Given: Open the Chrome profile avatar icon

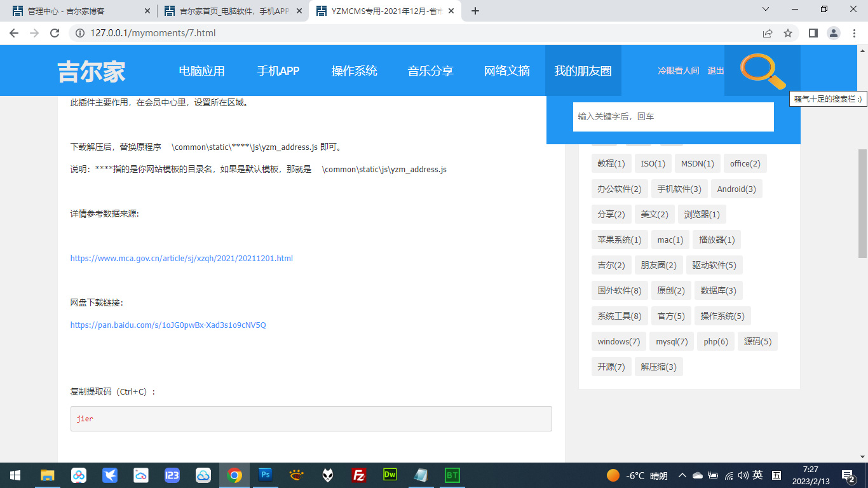Looking at the screenshot, I should click(833, 33).
